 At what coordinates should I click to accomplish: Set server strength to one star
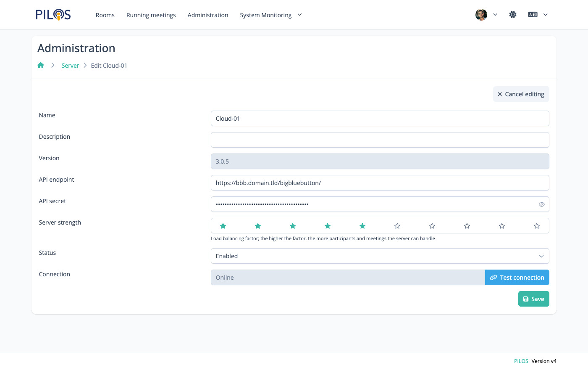pyautogui.click(x=223, y=226)
